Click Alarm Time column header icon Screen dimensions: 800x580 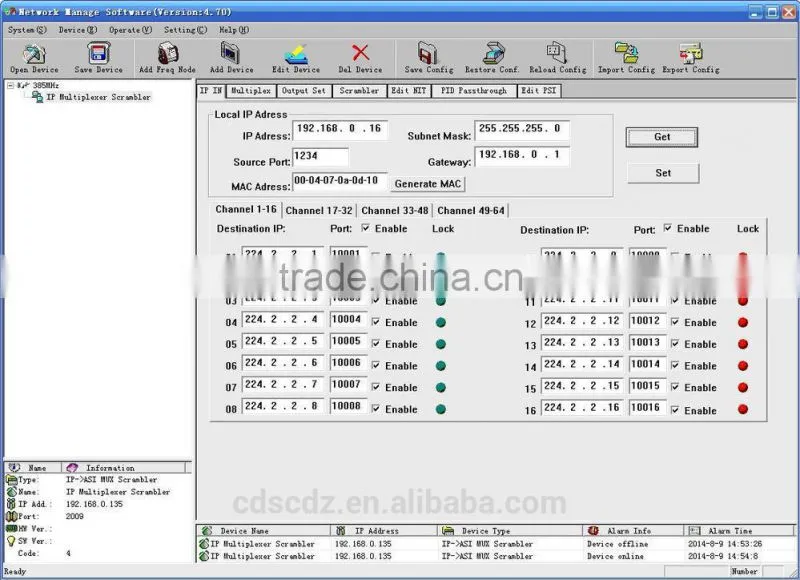click(x=694, y=531)
